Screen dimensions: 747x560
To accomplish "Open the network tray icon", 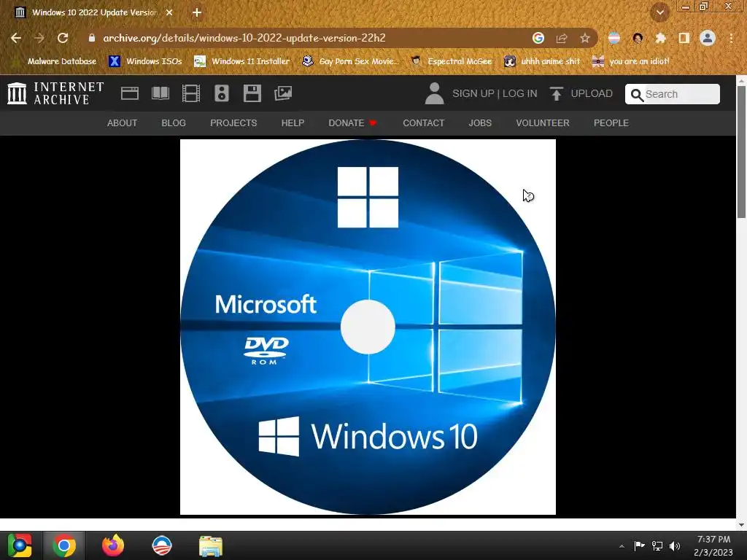I will (657, 545).
